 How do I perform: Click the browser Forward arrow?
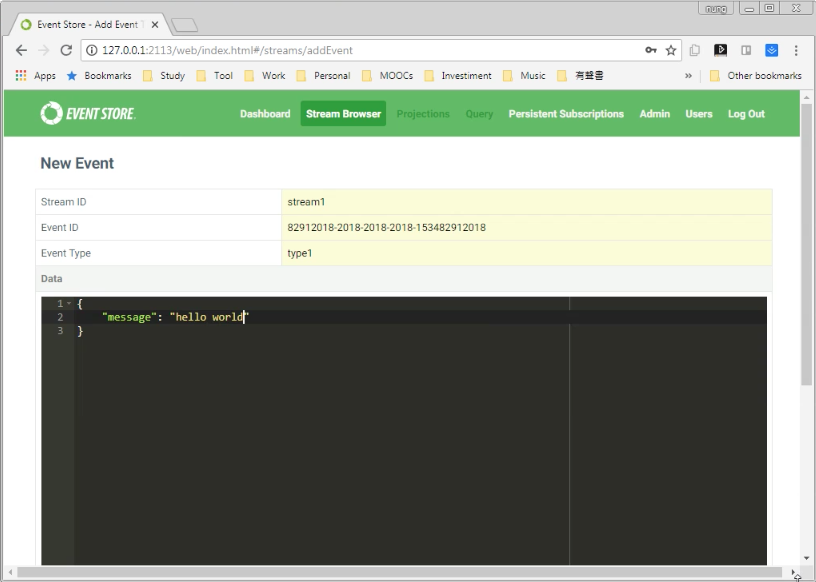pyautogui.click(x=44, y=50)
